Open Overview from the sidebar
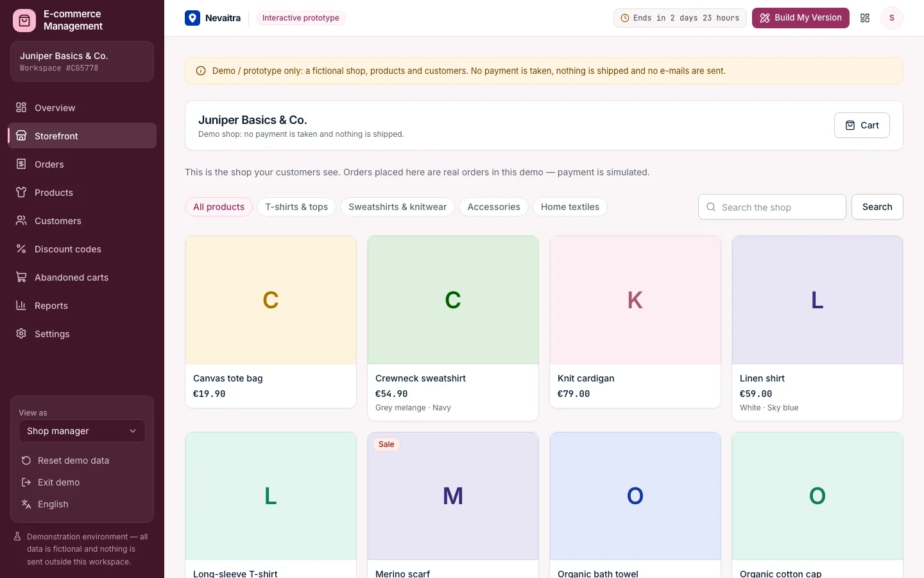924x578 pixels. click(x=82, y=108)
